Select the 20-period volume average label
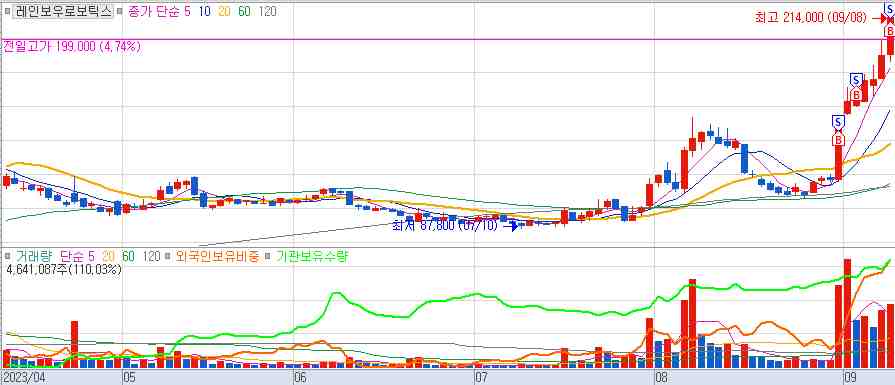Image resolution: width=895 pixels, height=385 pixels. [108, 257]
